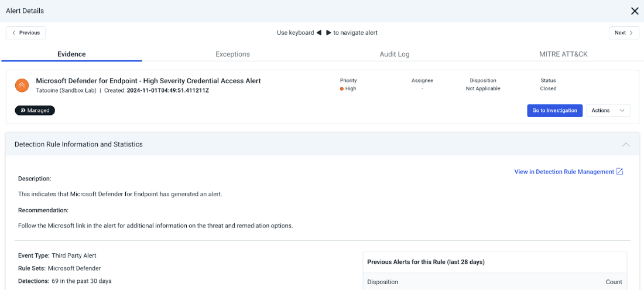Go to the Previous alert

[26, 33]
